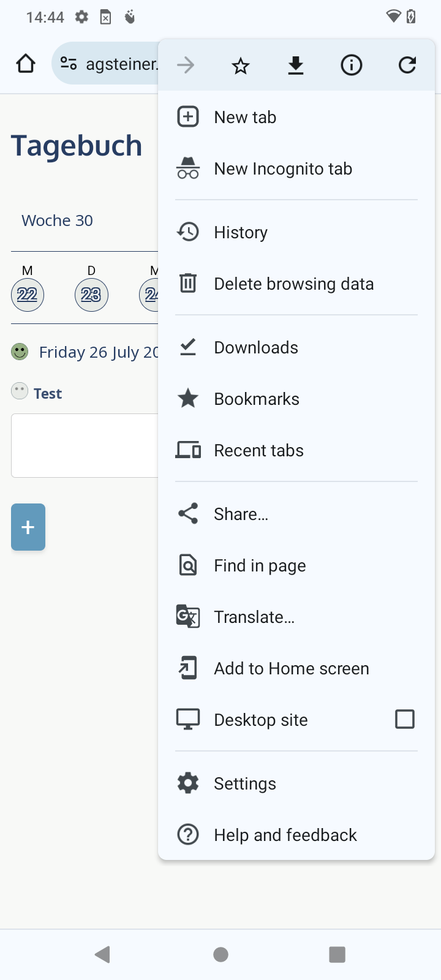
Task: Select day 22 in the week calendar
Action: (x=28, y=295)
